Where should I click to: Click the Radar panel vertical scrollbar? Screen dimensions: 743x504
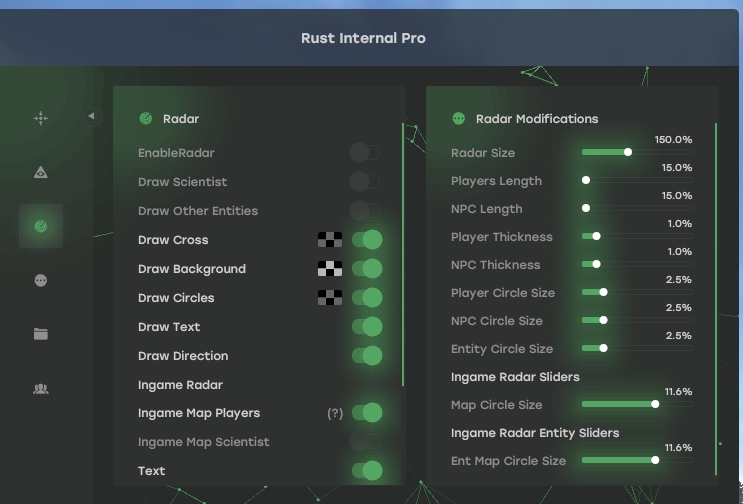click(403, 254)
